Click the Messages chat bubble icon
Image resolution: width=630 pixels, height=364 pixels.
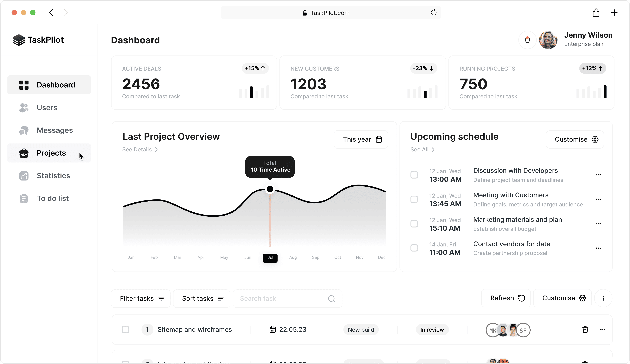(24, 130)
